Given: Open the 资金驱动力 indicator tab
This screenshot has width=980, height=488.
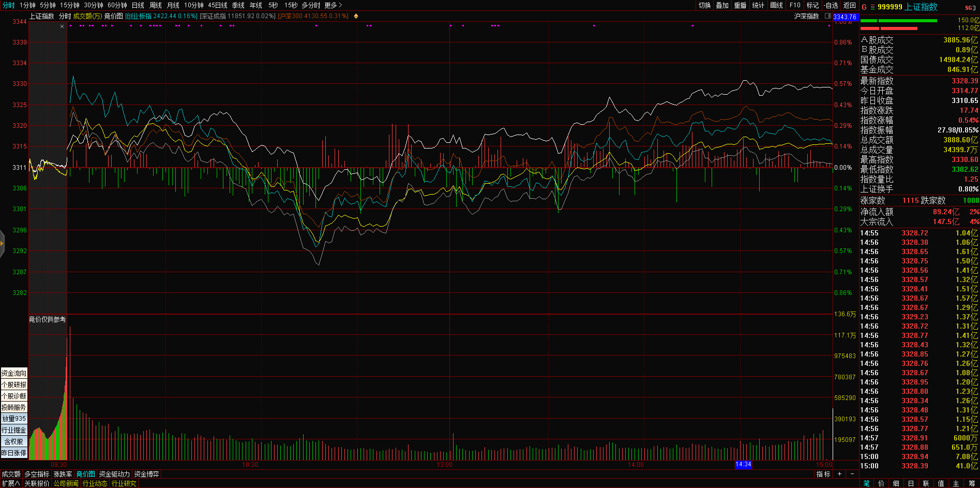Looking at the screenshot, I should pyautogui.click(x=114, y=474).
